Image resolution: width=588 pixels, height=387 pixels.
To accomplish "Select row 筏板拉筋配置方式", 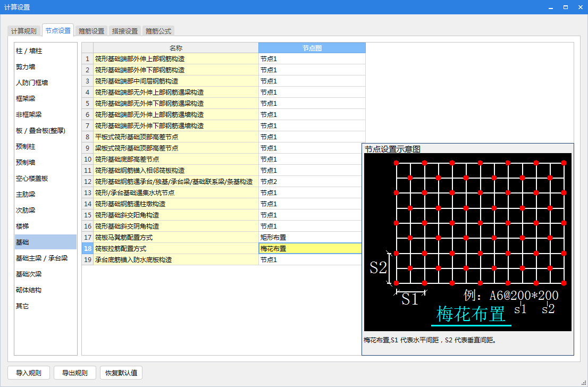I will click(176, 248).
